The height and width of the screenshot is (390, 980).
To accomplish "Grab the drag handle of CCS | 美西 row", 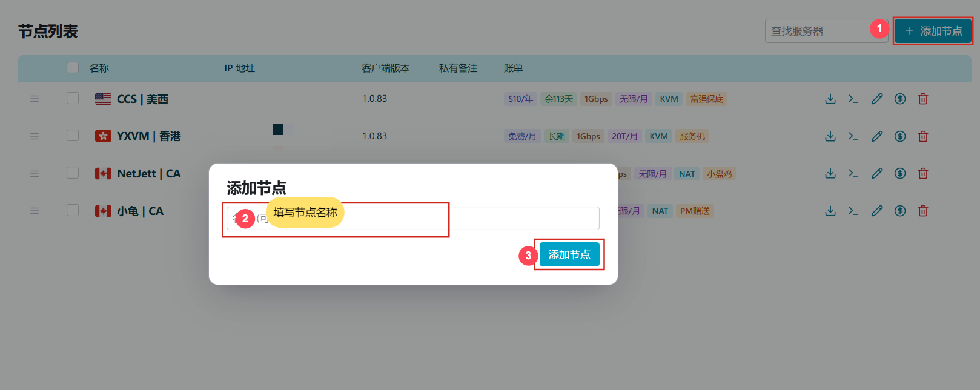I will point(35,99).
